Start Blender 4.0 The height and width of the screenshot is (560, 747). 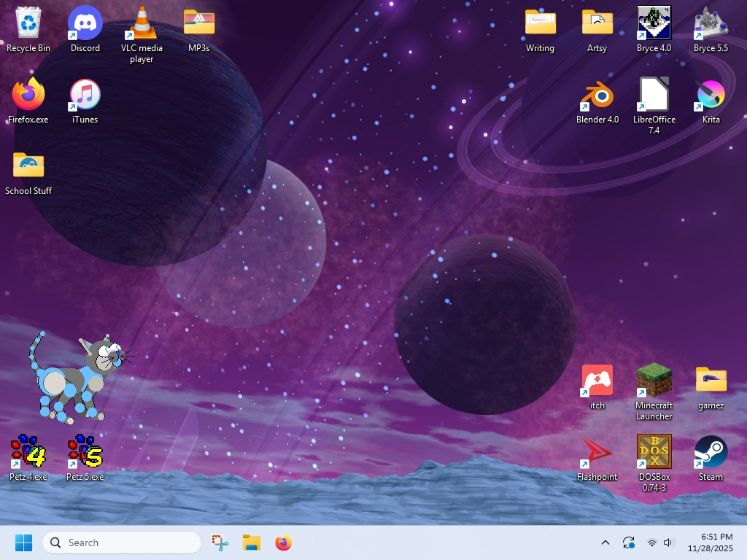coord(597,96)
